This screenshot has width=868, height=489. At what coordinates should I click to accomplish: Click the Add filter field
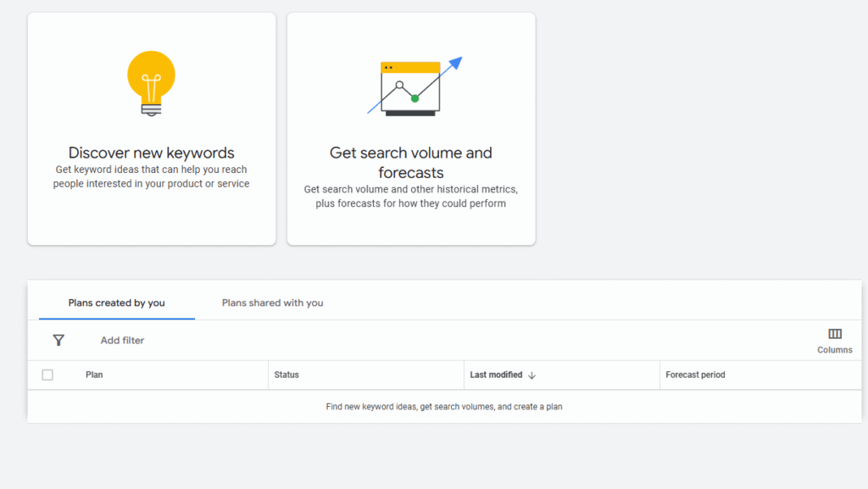point(123,340)
